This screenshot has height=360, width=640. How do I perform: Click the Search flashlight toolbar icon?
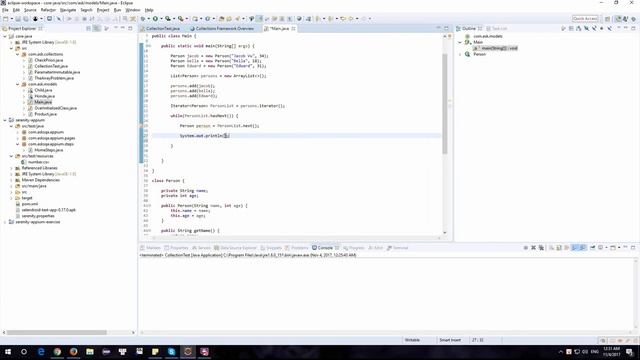coord(237,19)
